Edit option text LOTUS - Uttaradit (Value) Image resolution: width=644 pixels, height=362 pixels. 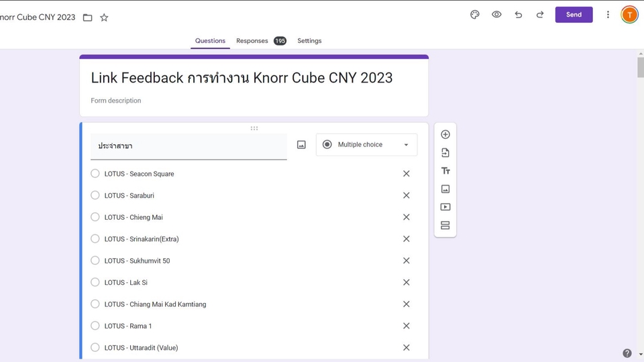(x=142, y=348)
